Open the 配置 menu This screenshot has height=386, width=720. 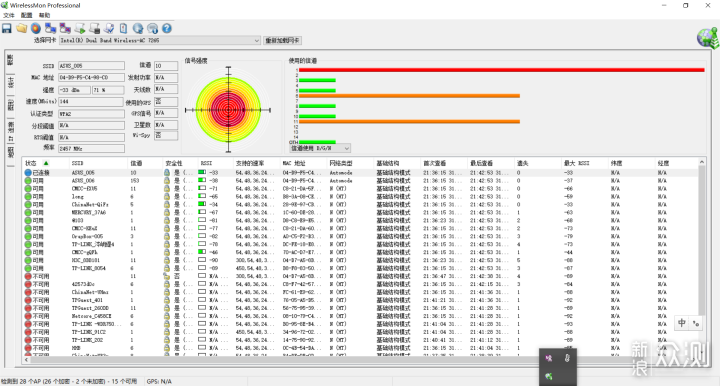pos(27,15)
